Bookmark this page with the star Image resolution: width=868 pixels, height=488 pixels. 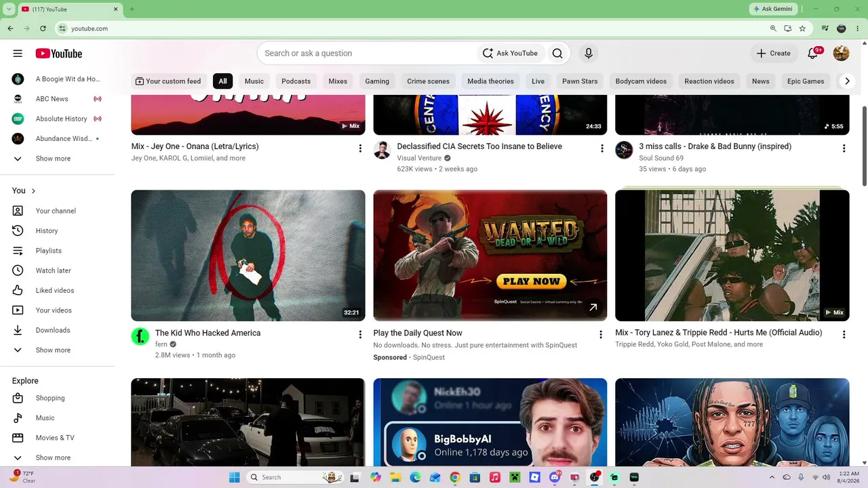(802, 28)
